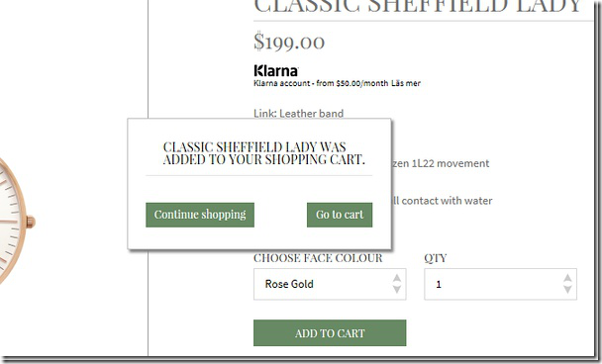Click the added to shopping cart message
The width and height of the screenshot is (602, 364).
click(x=263, y=153)
